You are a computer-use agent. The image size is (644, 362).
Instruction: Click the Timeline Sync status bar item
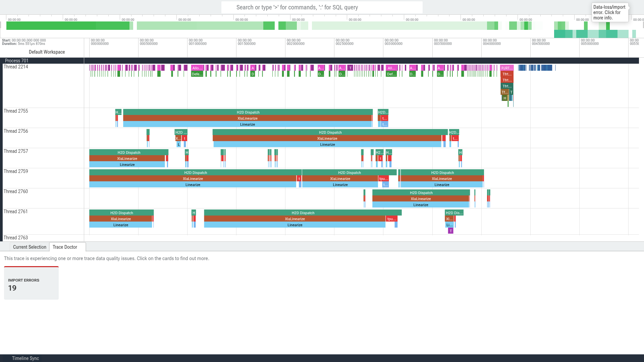[25, 358]
